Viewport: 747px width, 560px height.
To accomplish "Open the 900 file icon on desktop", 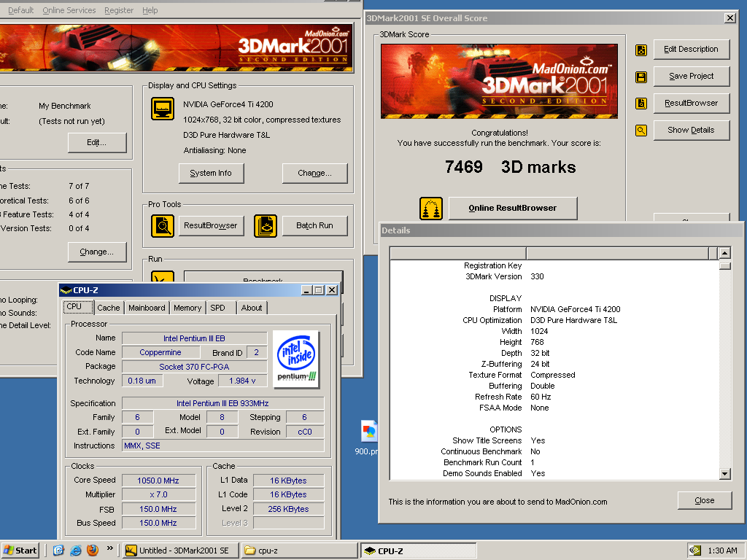I will click(x=369, y=432).
